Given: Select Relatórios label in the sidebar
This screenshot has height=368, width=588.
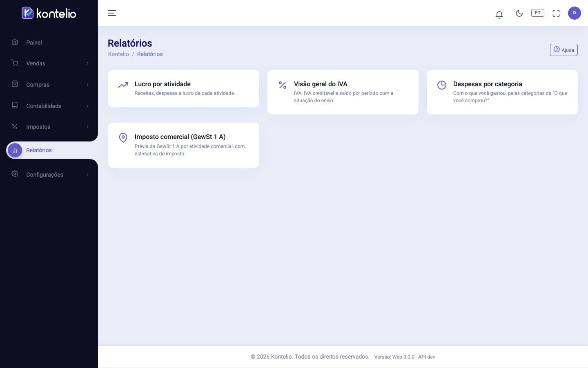Looking at the screenshot, I should click(39, 150).
